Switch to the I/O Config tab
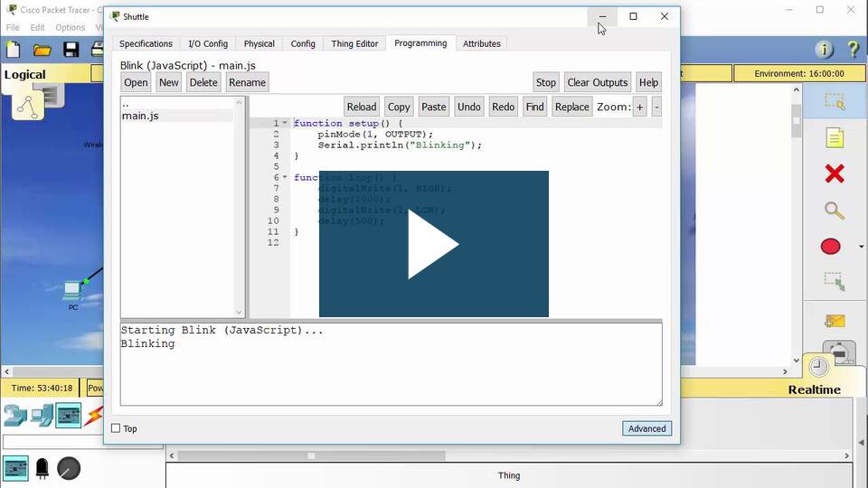This screenshot has height=488, width=868. pyautogui.click(x=208, y=43)
